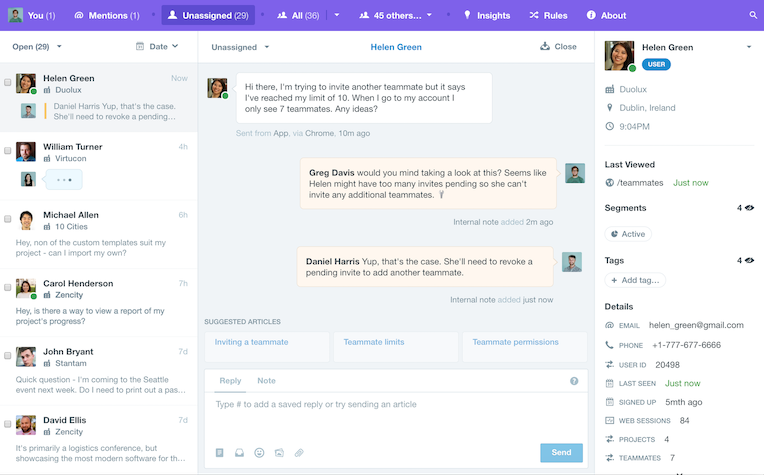
Task: Click the helen_green@gmail.com email value
Action: pos(696,325)
